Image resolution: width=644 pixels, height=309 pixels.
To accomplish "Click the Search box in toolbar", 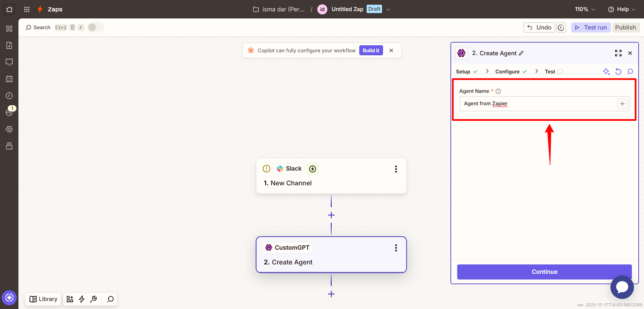I will (x=38, y=27).
